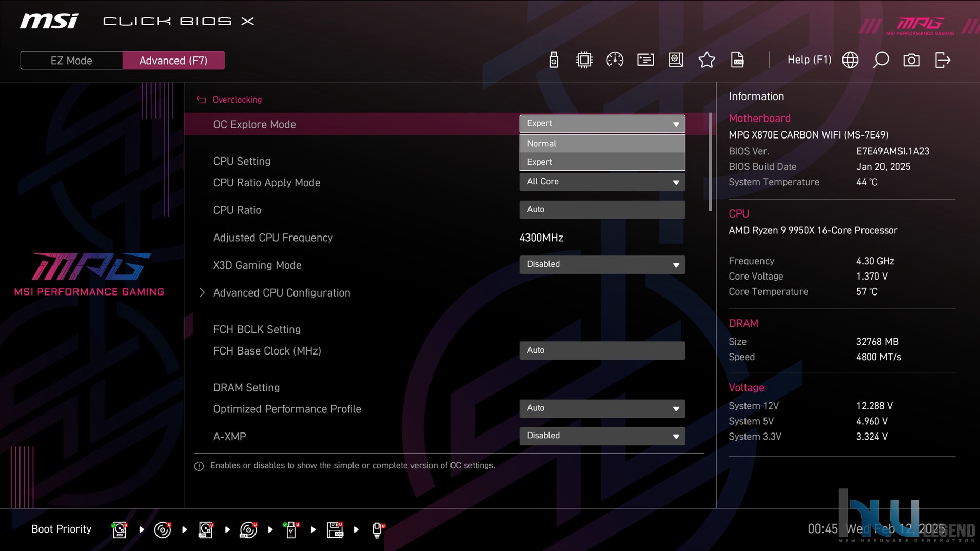Click DRAM Speed 4800 MT/s value

pos(878,357)
